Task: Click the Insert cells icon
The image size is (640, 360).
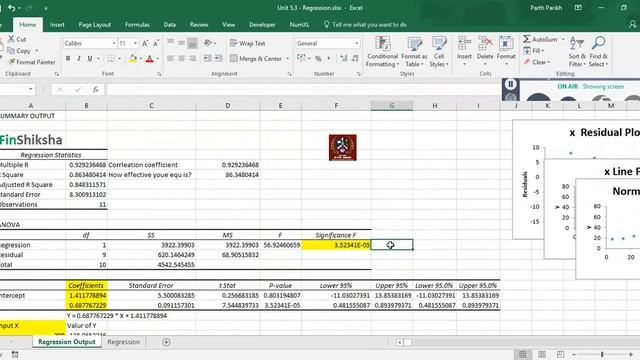Action: click(x=464, y=43)
